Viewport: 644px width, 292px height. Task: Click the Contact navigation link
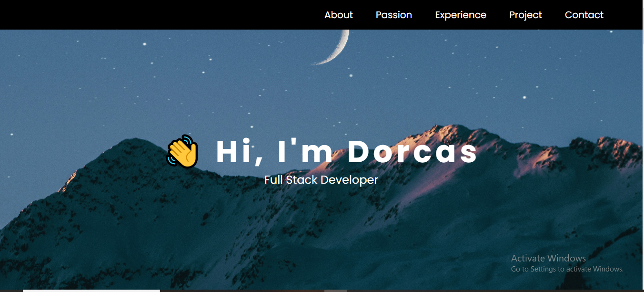(x=584, y=15)
